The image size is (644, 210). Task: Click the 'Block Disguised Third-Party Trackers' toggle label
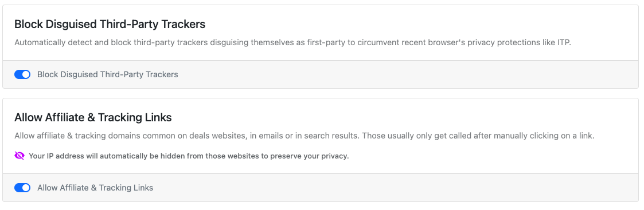click(108, 74)
